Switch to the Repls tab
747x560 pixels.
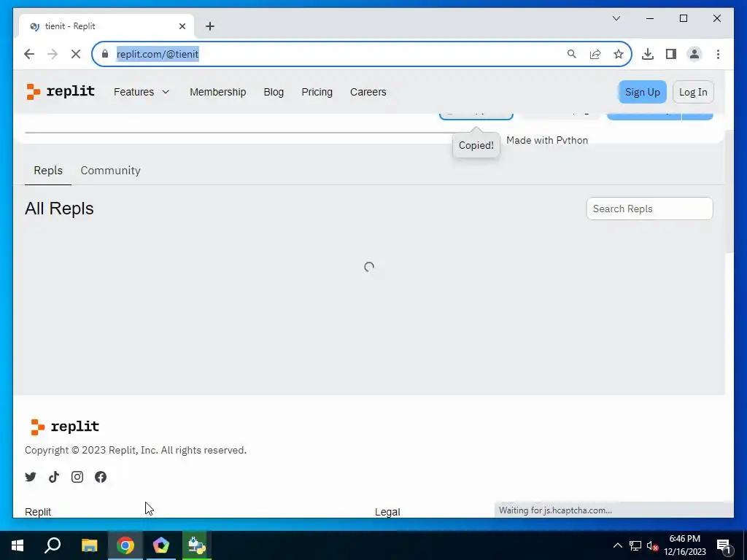pos(48,171)
